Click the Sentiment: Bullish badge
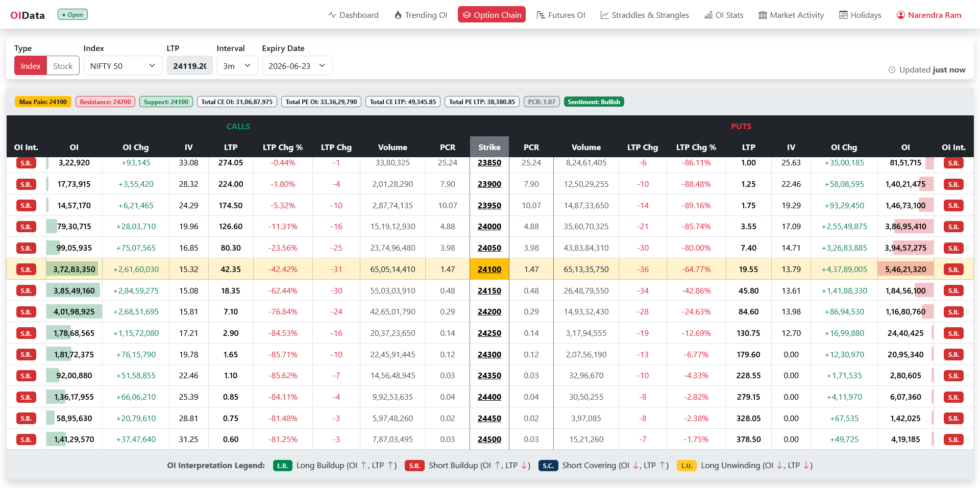980x488 pixels. 594,102
